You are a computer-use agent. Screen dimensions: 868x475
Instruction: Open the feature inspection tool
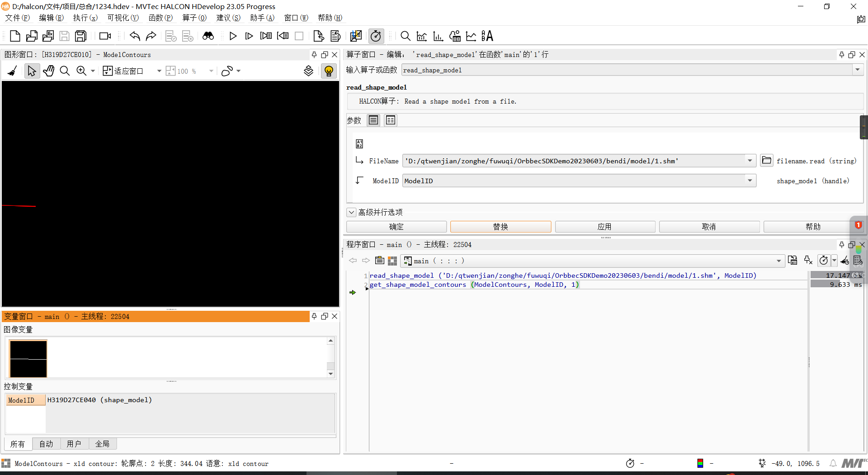(x=455, y=36)
